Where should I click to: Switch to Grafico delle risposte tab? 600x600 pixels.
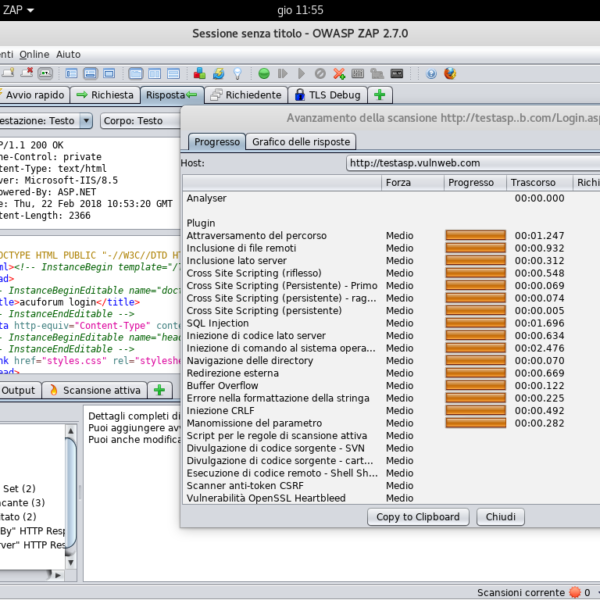(x=301, y=142)
